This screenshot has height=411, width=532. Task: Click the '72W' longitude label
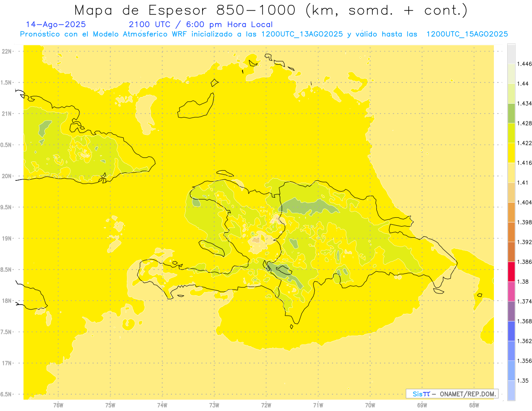(266, 405)
